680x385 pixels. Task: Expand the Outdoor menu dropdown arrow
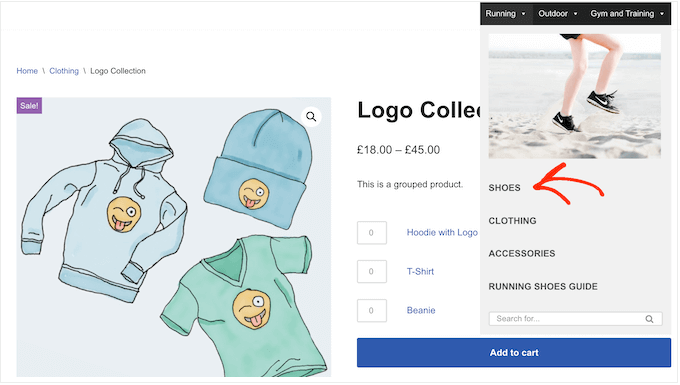coord(575,14)
